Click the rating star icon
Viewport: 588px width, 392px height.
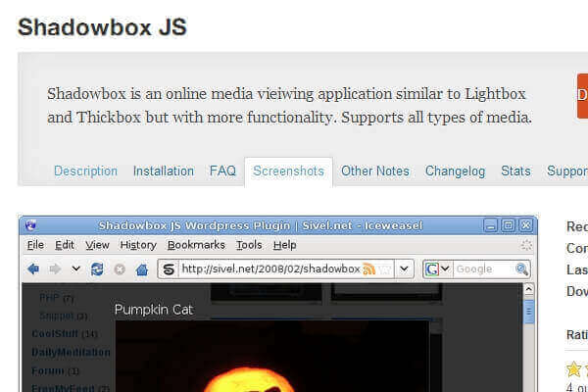[573, 369]
